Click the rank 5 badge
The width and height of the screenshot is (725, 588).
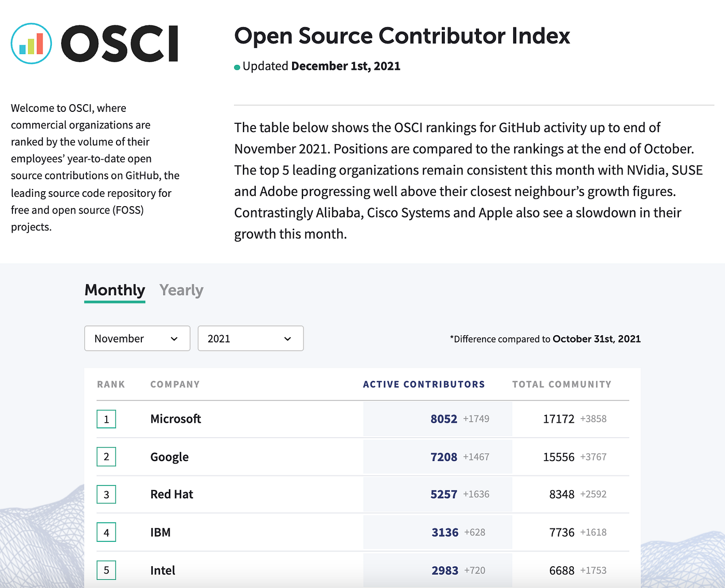click(106, 570)
